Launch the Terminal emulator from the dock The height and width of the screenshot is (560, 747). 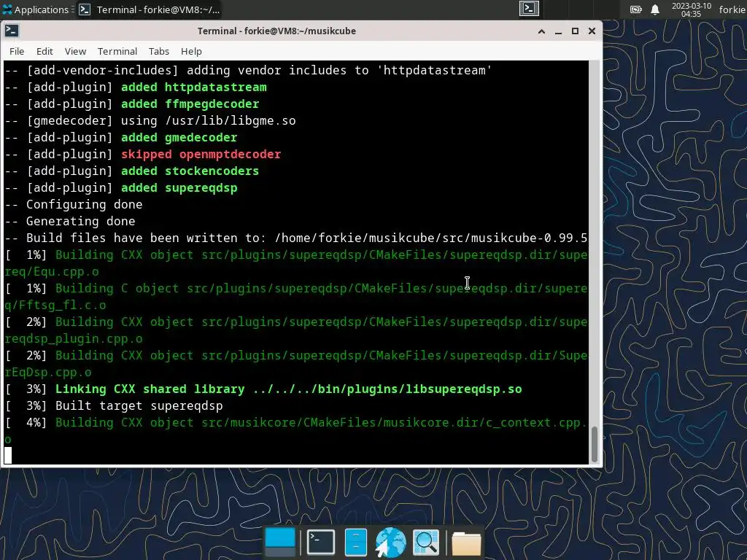click(x=321, y=542)
